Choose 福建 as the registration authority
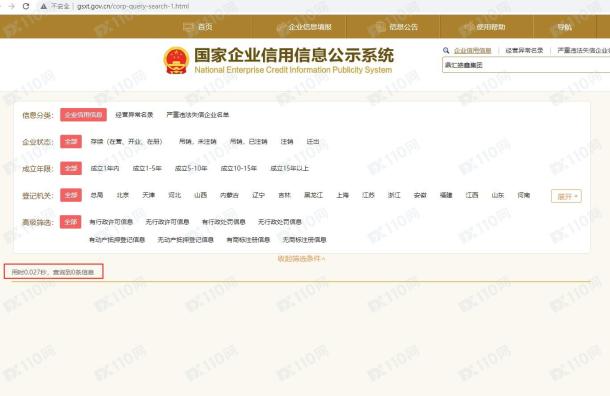 (x=446, y=195)
